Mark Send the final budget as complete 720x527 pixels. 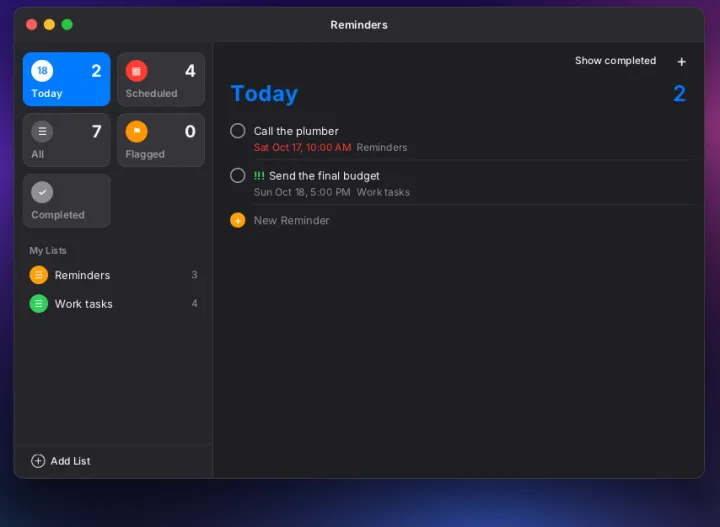click(237, 175)
